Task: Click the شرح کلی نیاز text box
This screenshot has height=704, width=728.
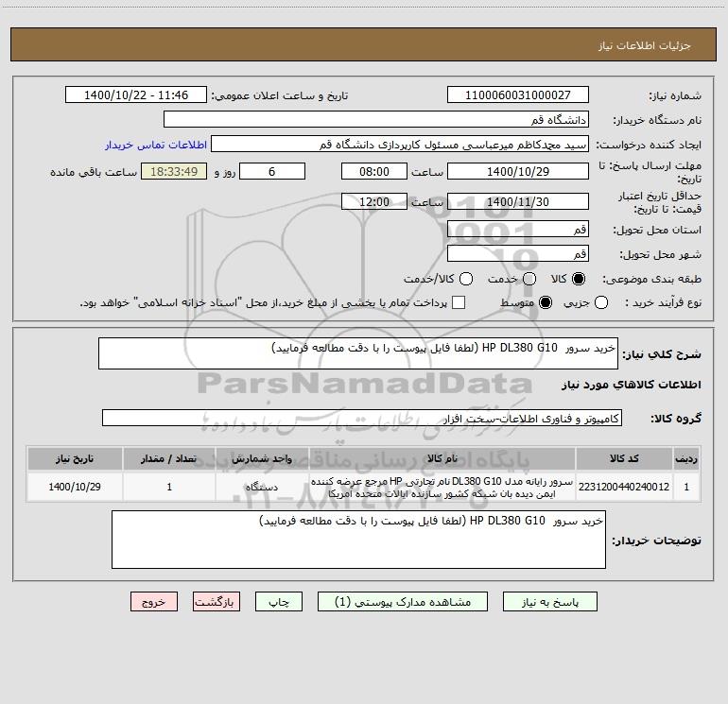Action: coord(358,353)
